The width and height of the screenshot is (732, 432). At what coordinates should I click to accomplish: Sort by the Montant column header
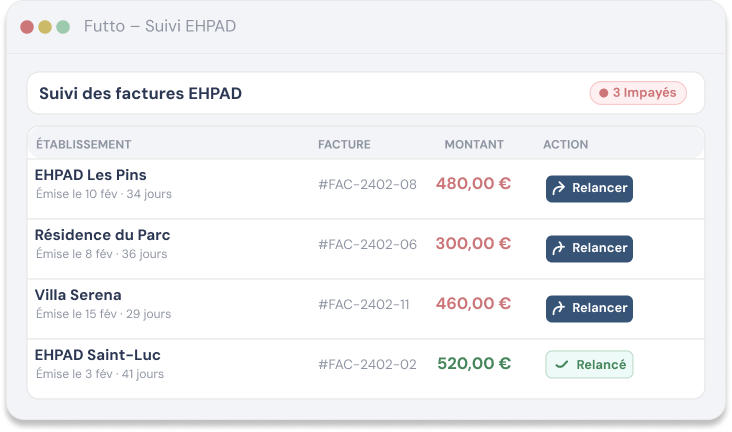[x=474, y=144]
